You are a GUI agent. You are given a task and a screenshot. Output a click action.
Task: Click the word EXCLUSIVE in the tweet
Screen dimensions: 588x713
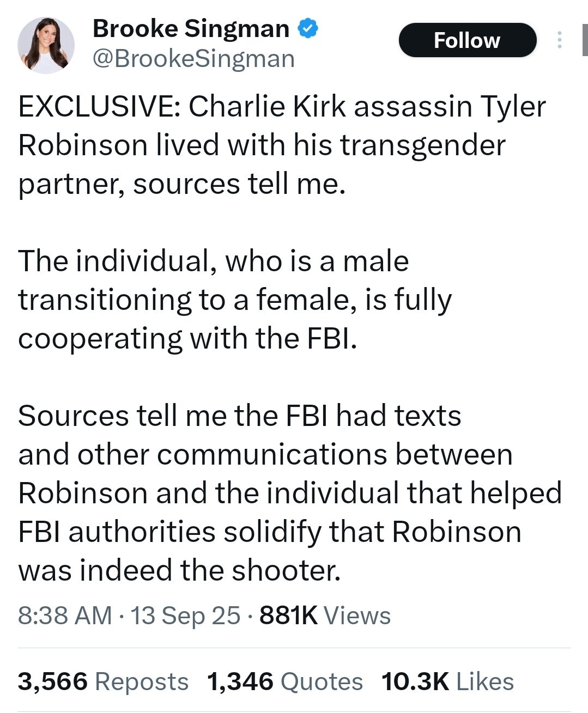click(96, 106)
